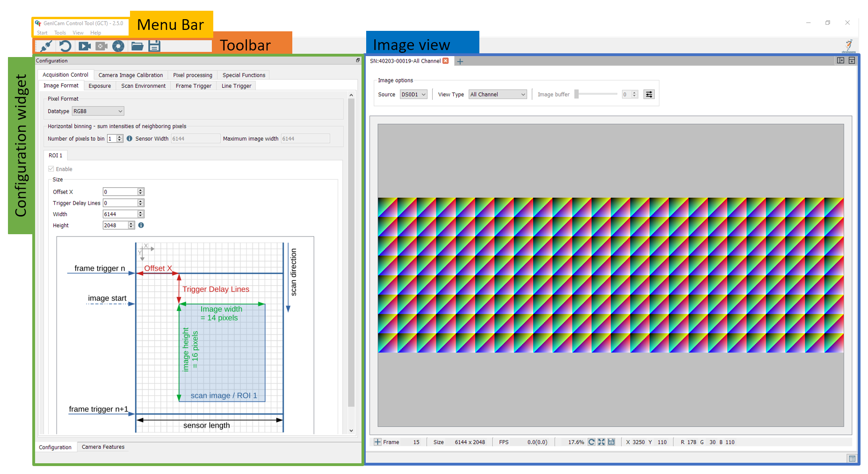
Task: Click the info icon beside Height
Action: [141, 225]
